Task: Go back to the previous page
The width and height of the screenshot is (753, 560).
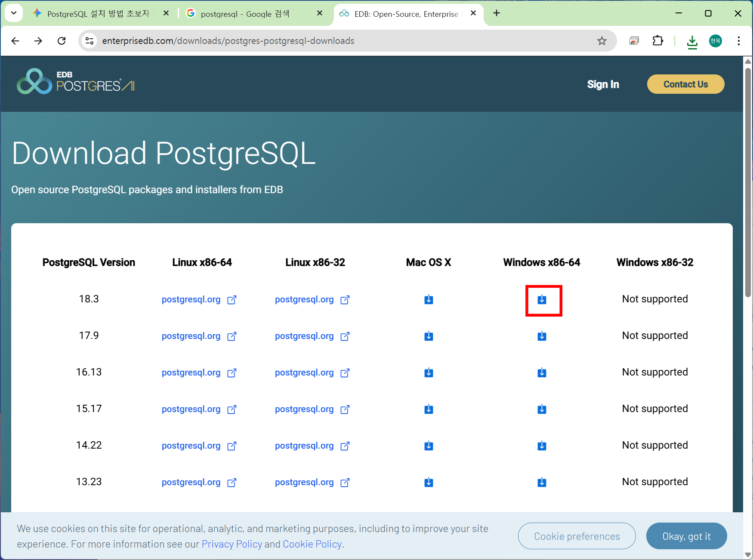Action: [x=15, y=41]
